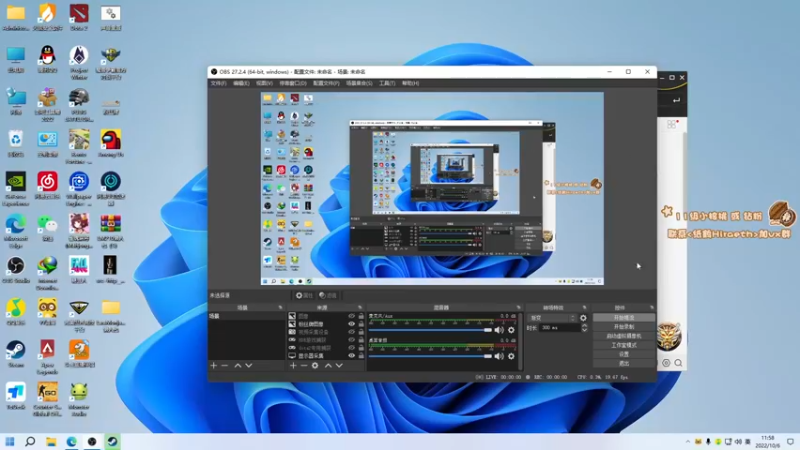Toggle visibility of the fourth source row

[x=352, y=340]
